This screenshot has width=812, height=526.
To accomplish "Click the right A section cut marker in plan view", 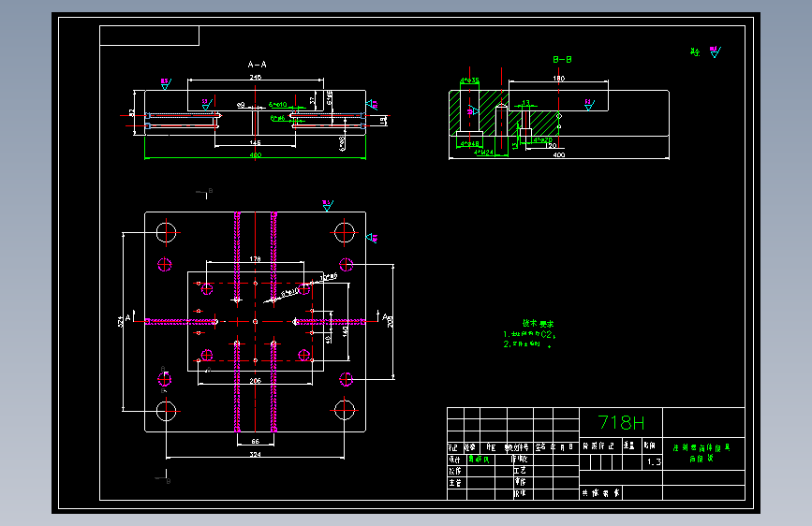I will pyautogui.click(x=383, y=316).
